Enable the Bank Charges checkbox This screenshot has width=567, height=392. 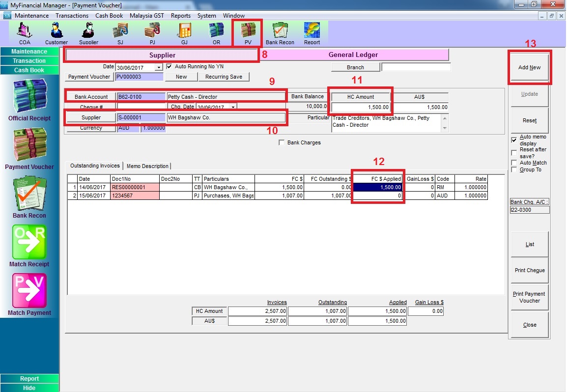(x=282, y=143)
